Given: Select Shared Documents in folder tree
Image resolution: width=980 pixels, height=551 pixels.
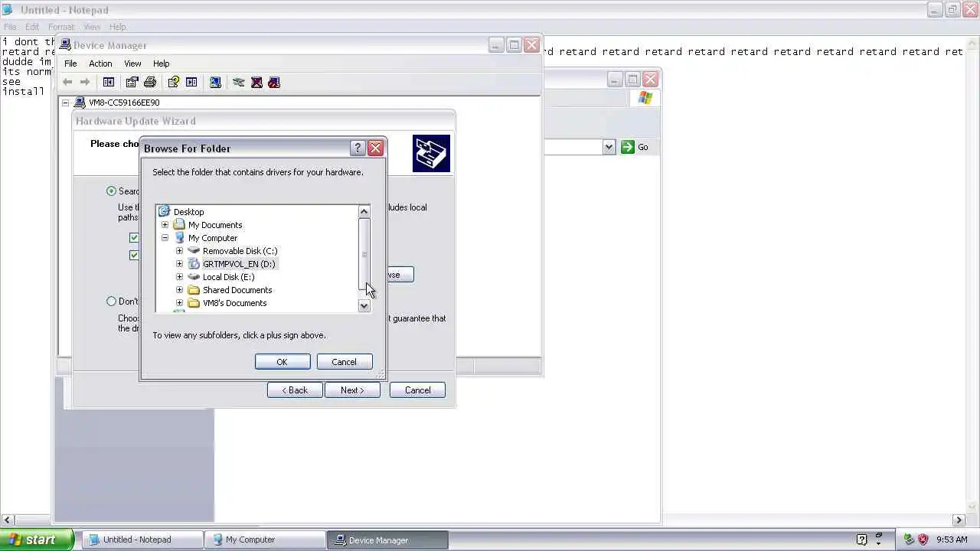Looking at the screenshot, I should coord(237,290).
